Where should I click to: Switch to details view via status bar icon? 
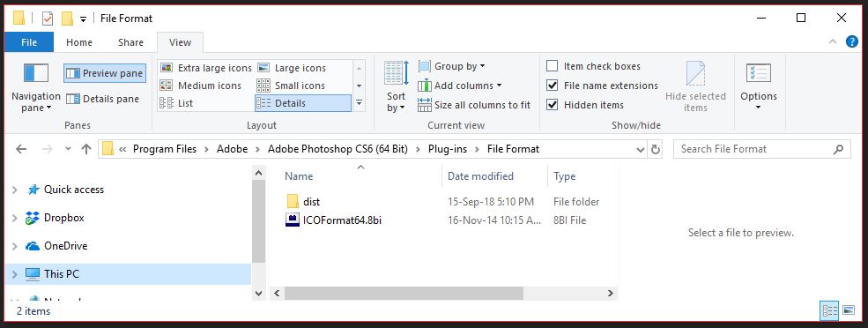click(829, 310)
